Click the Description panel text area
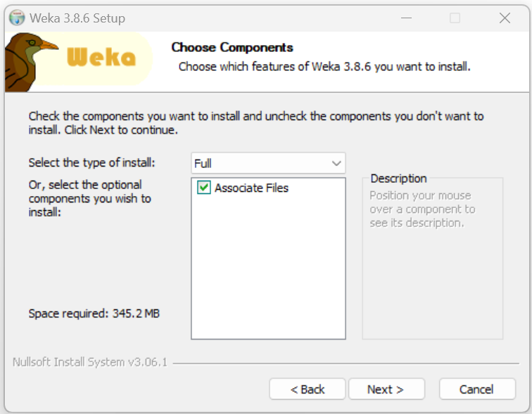This screenshot has width=532, height=414. tap(422, 209)
